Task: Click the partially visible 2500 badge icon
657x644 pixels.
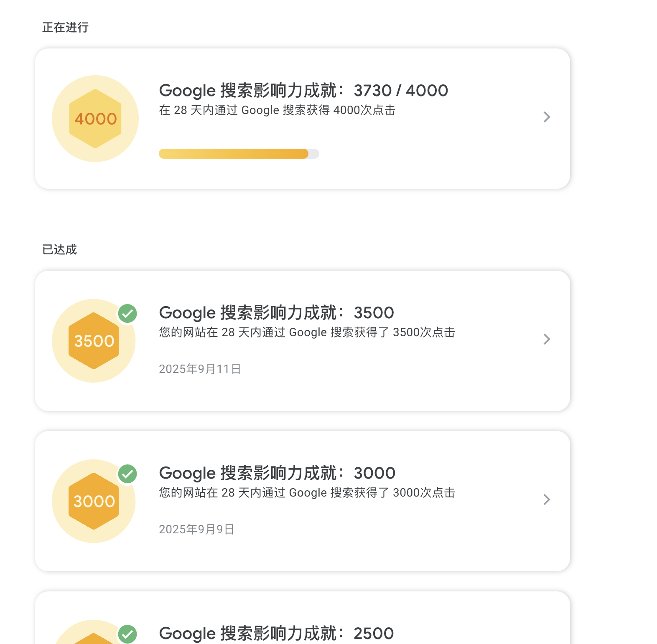Action: coord(94,632)
